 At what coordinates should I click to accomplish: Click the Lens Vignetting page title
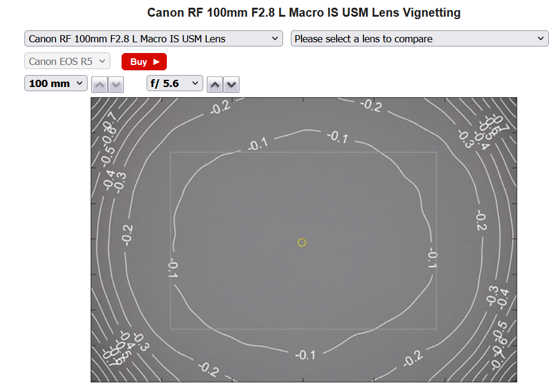304,13
